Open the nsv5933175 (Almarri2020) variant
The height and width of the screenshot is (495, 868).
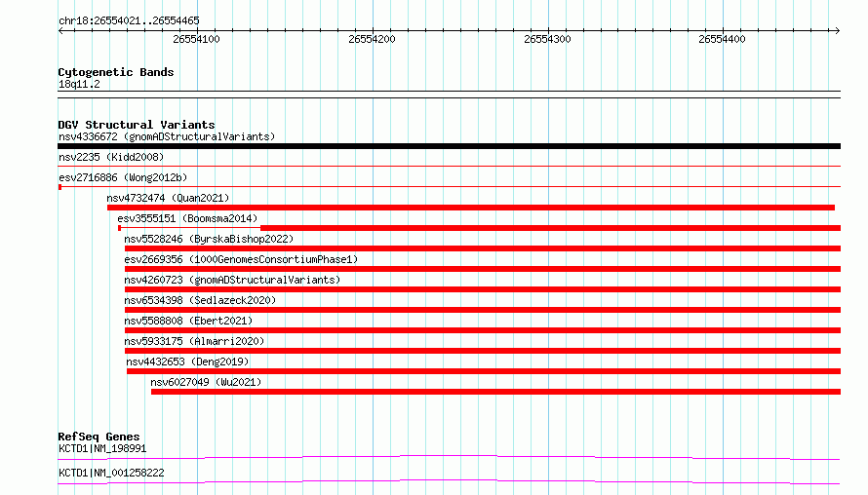(x=194, y=341)
